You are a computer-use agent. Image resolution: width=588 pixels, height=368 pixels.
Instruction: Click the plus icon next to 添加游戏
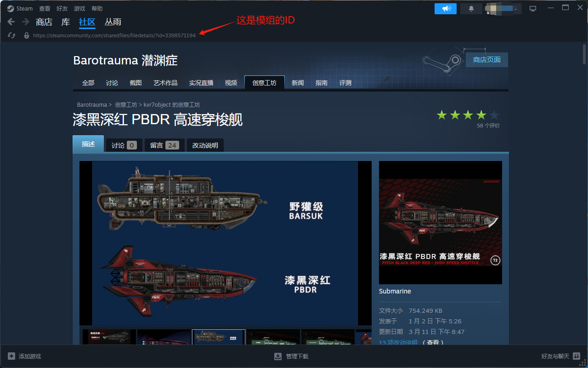click(x=11, y=356)
